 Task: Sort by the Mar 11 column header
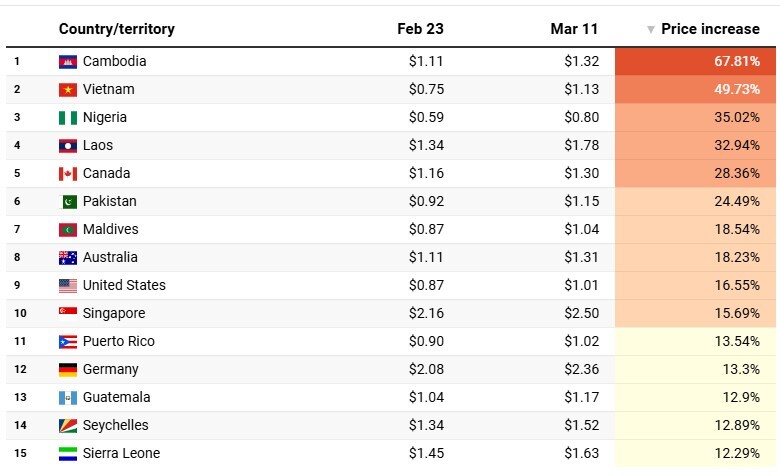(x=574, y=29)
